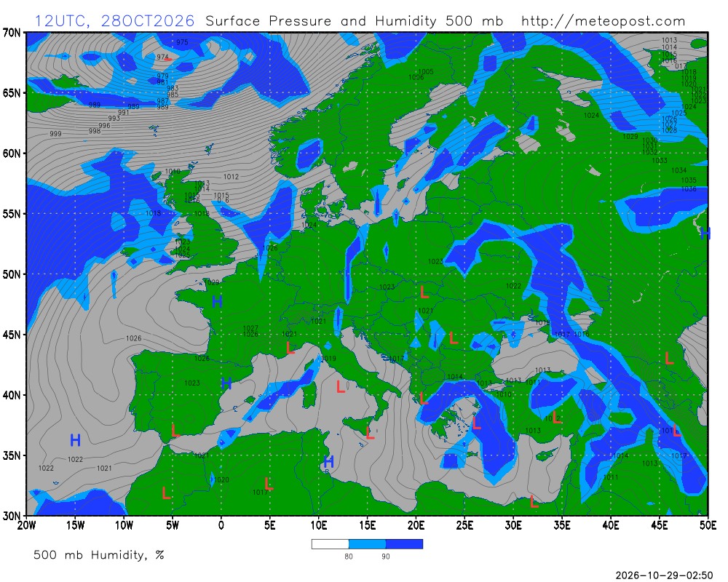The height and width of the screenshot is (582, 728).
Task: Click the blue H marker in the Atlantic near 15W
Action: coord(75,440)
